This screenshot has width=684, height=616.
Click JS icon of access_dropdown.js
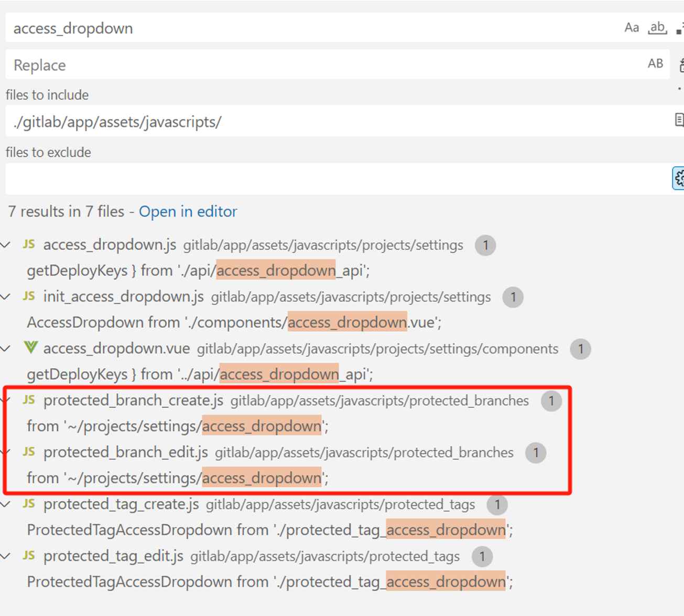(29, 244)
